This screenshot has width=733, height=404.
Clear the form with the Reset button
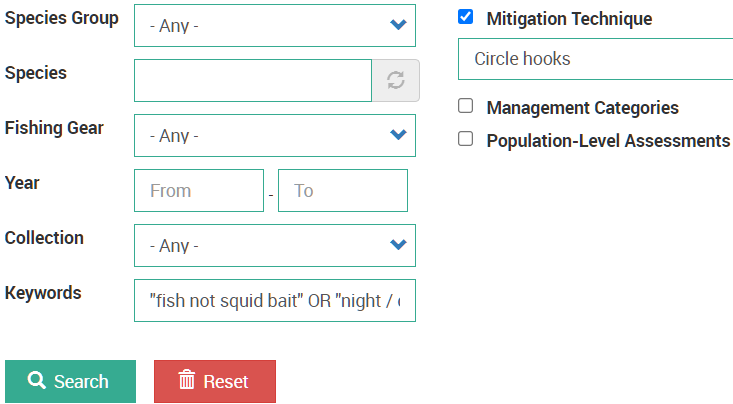(x=215, y=382)
